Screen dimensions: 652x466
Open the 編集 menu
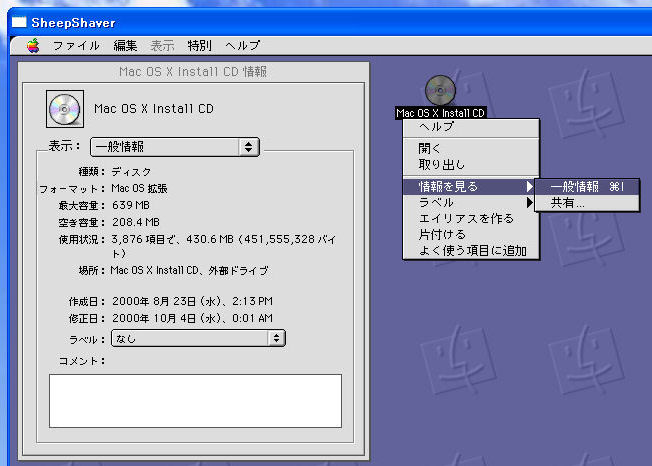coord(125,45)
